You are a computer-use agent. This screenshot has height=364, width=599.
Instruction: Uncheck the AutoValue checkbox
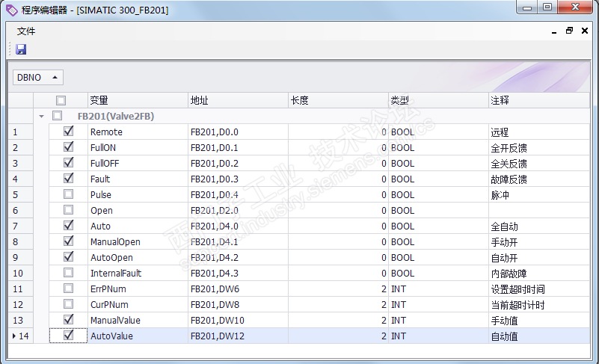pyautogui.click(x=68, y=336)
